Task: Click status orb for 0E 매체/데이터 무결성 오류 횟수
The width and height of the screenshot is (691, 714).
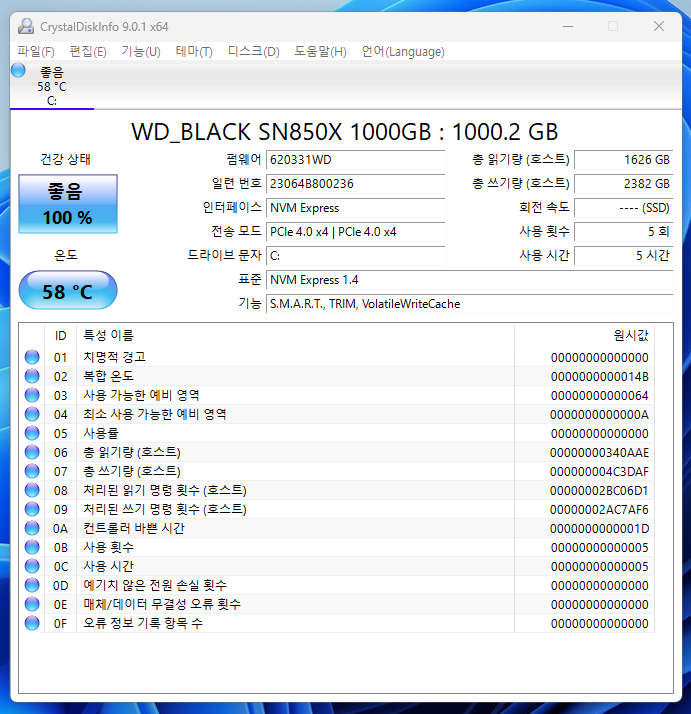Action: (32, 604)
